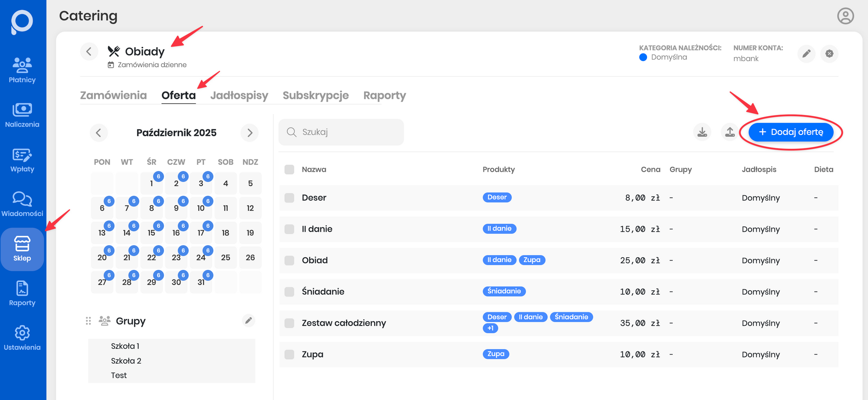Go to next month in calendar
This screenshot has height=400, width=868.
(x=250, y=133)
